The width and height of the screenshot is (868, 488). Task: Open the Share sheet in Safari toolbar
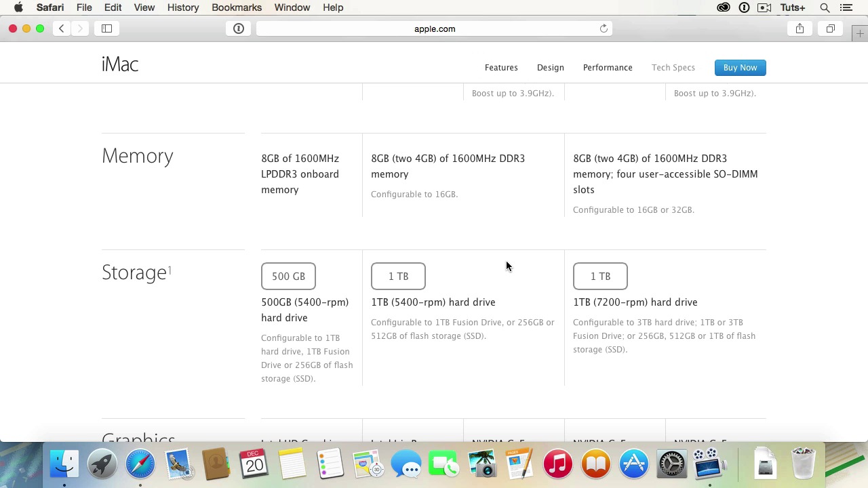coord(800,28)
